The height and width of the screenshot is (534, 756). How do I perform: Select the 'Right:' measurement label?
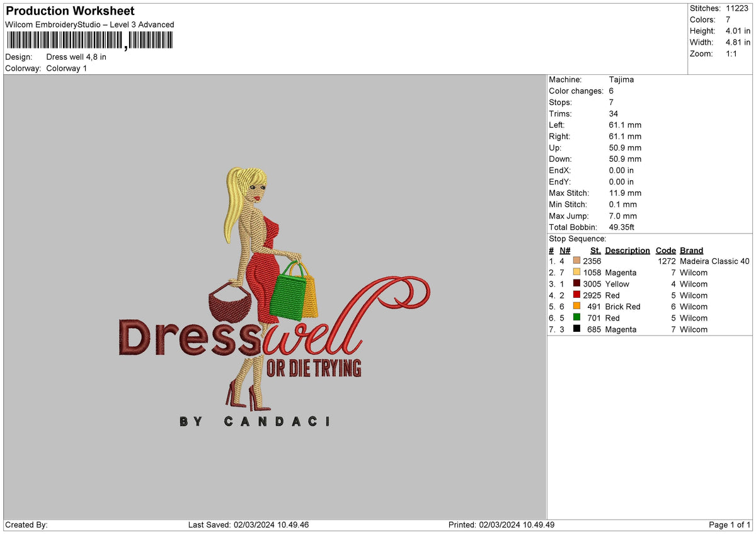point(559,136)
